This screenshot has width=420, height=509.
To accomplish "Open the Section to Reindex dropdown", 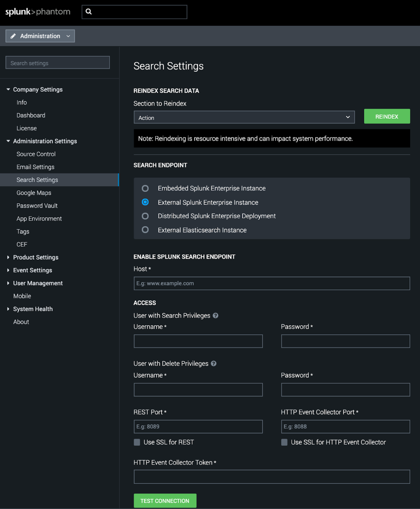I will (x=348, y=117).
